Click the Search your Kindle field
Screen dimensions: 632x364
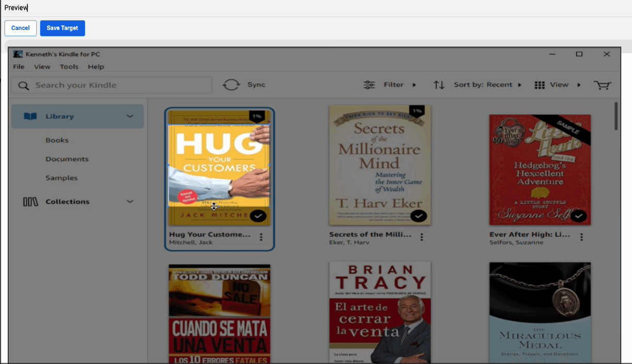point(119,85)
